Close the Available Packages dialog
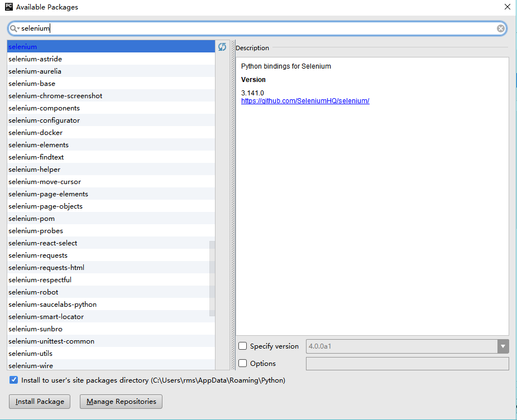The width and height of the screenshot is (517, 420). click(x=508, y=7)
